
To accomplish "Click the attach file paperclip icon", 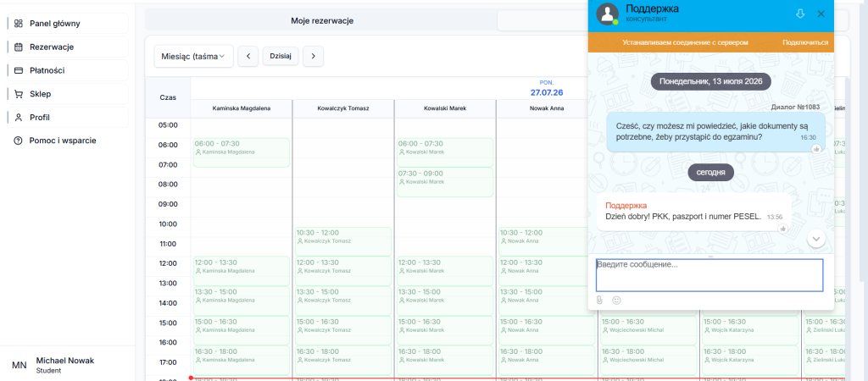I will click(x=599, y=300).
